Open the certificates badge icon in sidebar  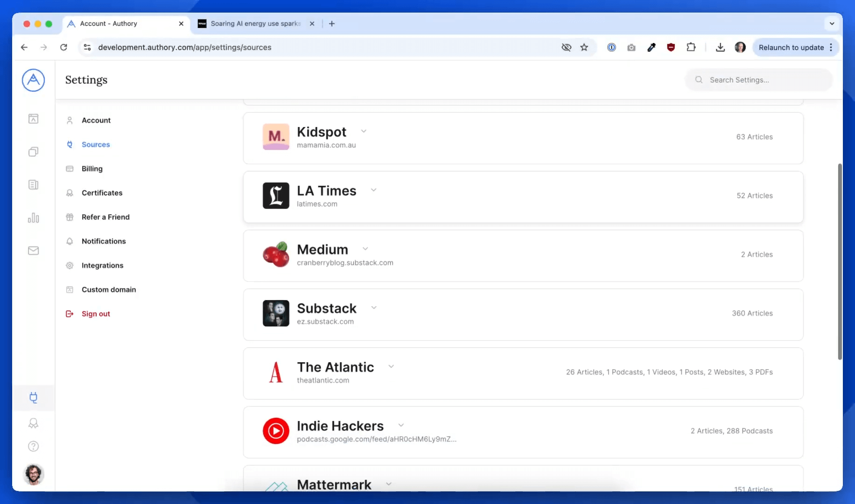[x=33, y=423]
